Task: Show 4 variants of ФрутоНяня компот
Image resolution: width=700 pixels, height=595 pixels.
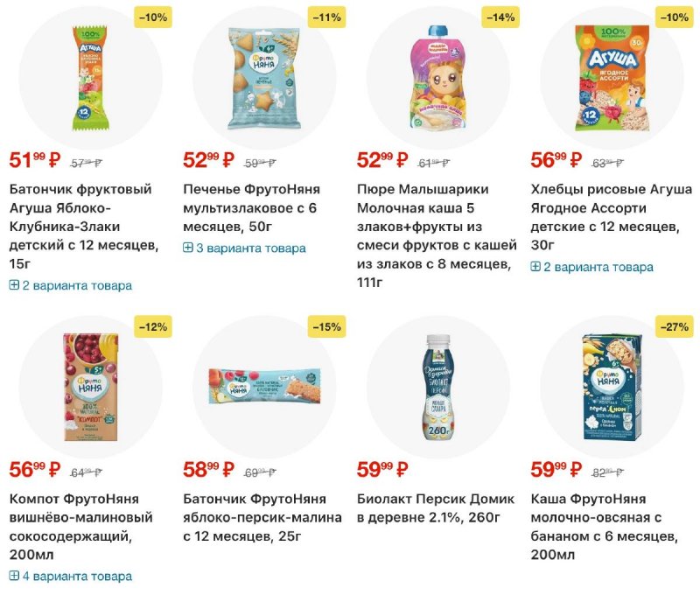Action: point(77,576)
